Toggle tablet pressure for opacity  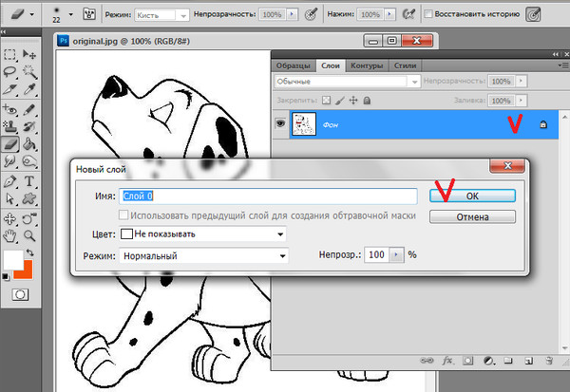tap(311, 14)
